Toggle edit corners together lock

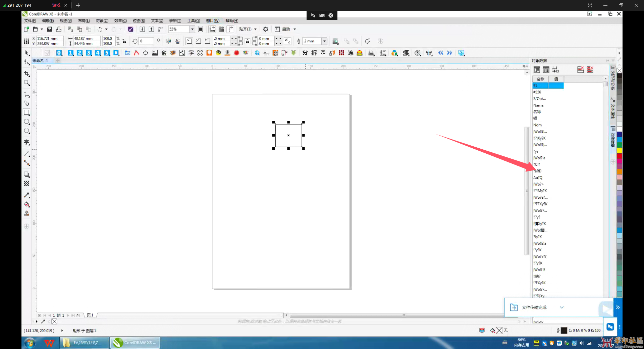click(248, 41)
